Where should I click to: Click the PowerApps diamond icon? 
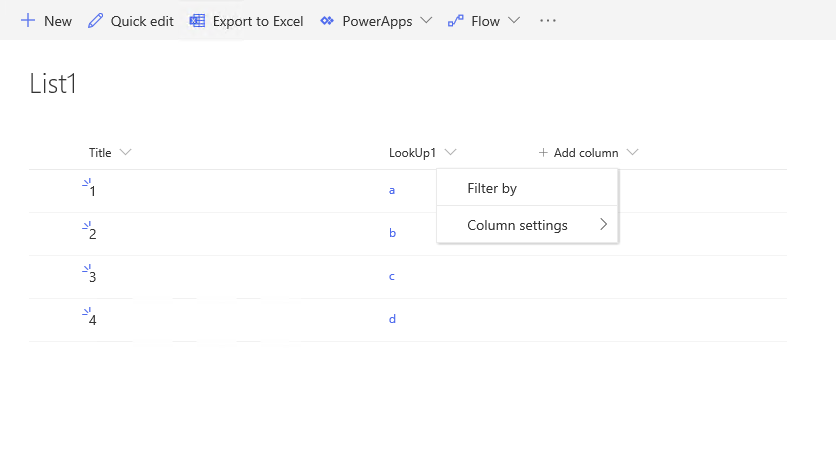click(327, 21)
